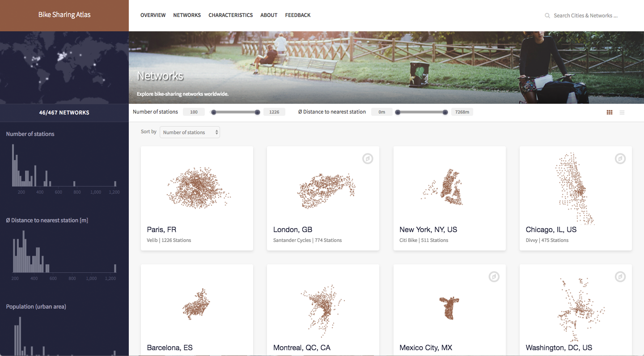Switch to grid view layout
Image resolution: width=644 pixels, height=356 pixels.
click(609, 112)
